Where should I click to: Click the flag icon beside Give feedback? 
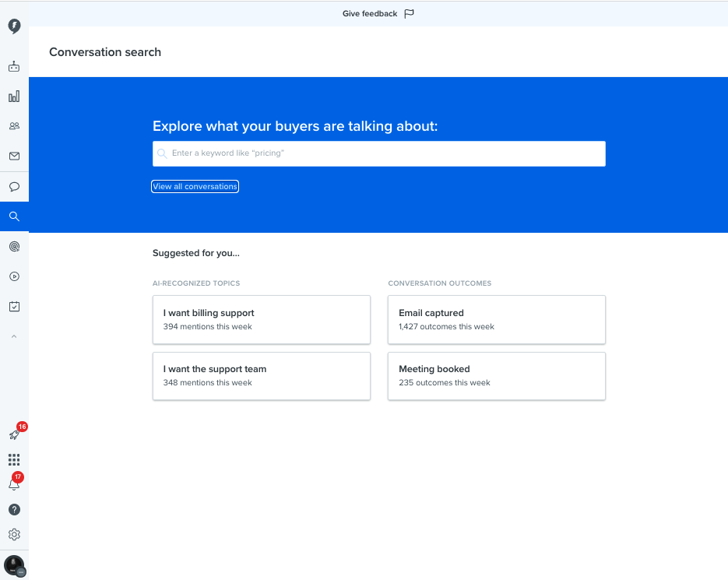(409, 14)
